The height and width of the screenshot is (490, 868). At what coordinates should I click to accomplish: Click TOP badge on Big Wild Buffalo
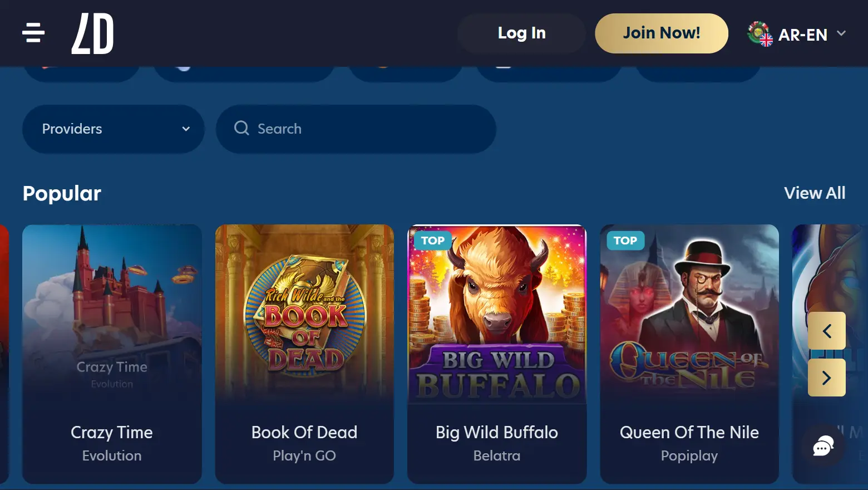[433, 241]
